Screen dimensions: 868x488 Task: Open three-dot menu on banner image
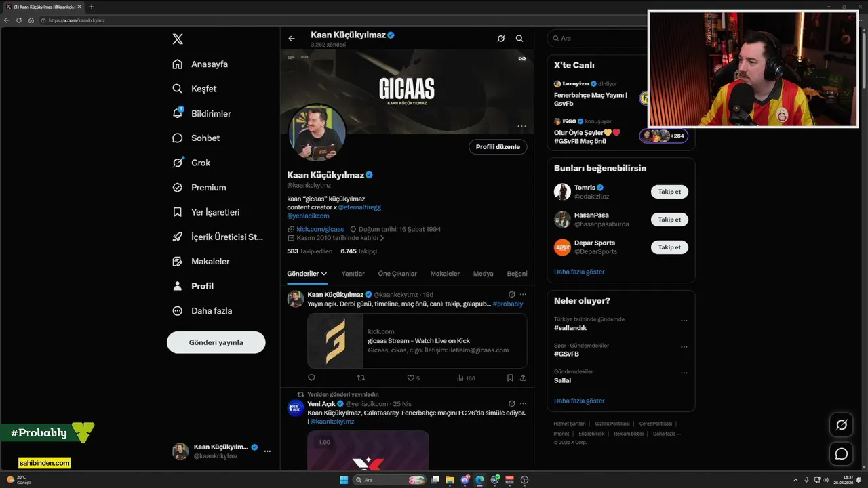point(521,126)
